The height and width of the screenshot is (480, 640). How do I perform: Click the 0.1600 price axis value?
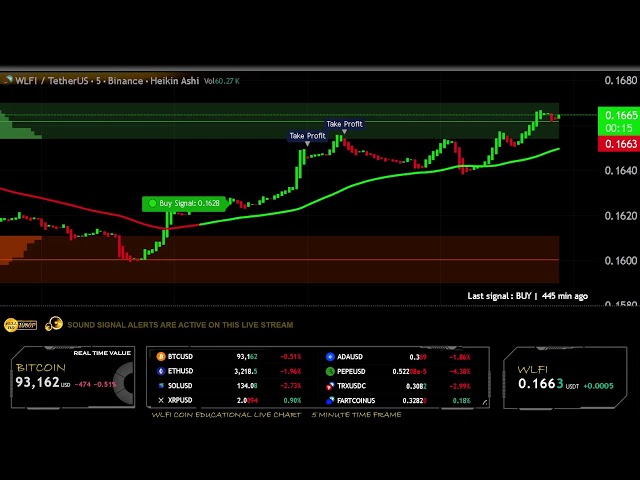click(x=621, y=260)
